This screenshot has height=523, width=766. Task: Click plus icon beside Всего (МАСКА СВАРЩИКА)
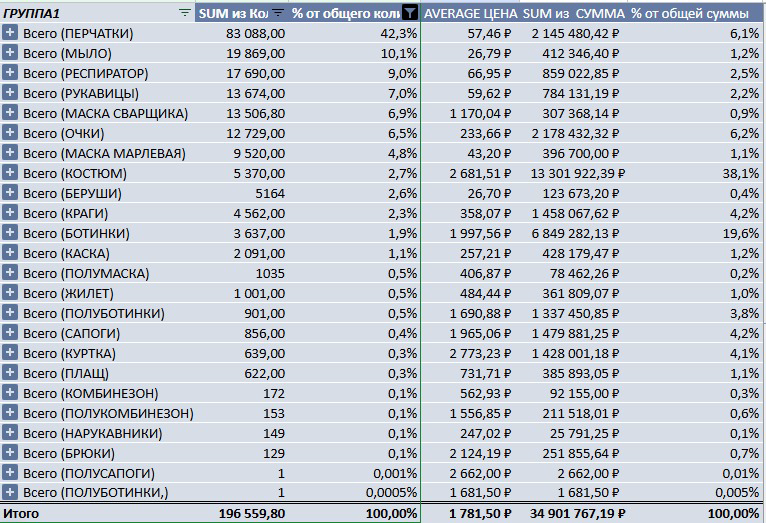pyautogui.click(x=10, y=113)
